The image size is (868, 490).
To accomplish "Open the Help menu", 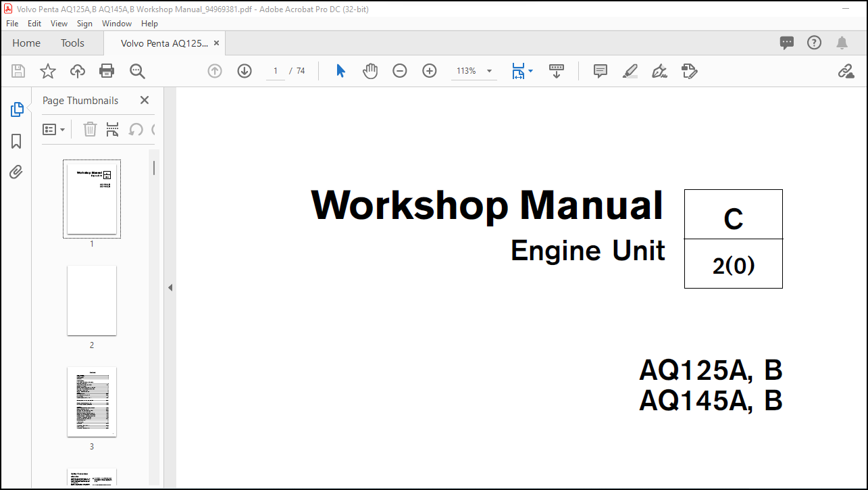I will (149, 23).
